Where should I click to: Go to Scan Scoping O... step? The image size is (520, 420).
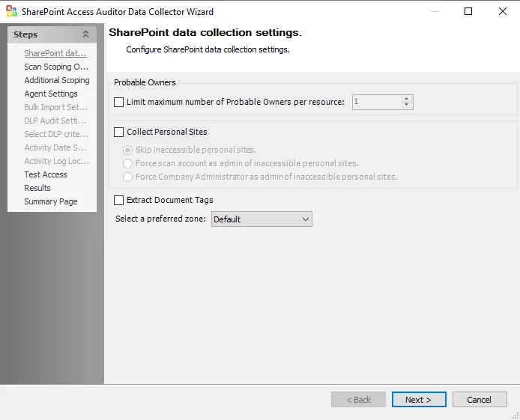pyautogui.click(x=56, y=67)
